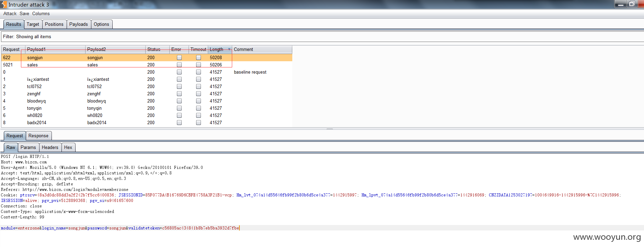Toggle Timeout checkbox for bloodwyq row
The height and width of the screenshot is (247, 644).
tap(199, 101)
